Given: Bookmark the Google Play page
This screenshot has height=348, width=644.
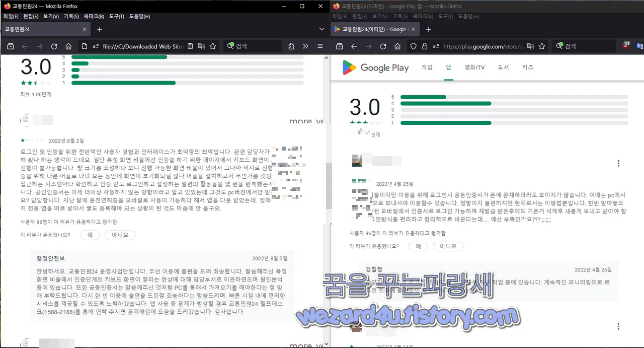Looking at the screenshot, I should coord(542,46).
